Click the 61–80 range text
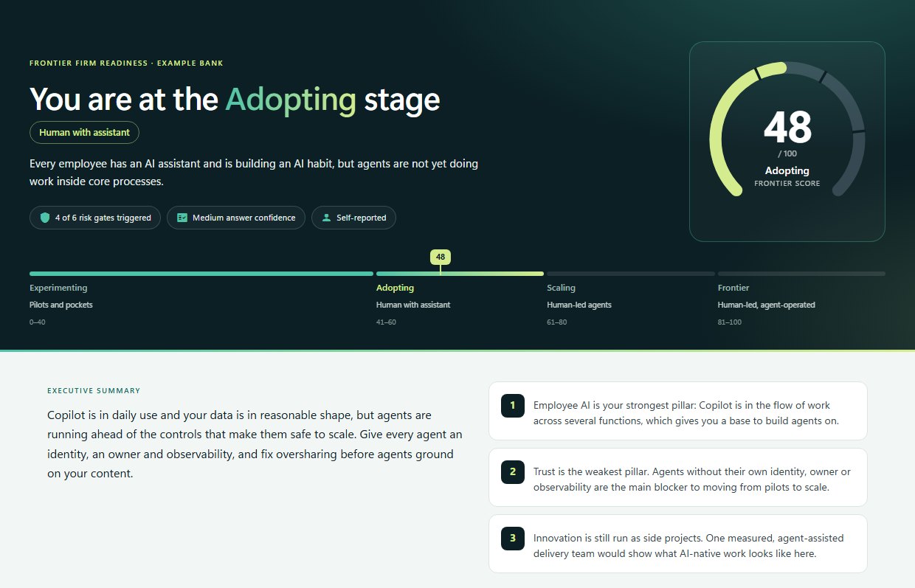The width and height of the screenshot is (915, 588). point(557,322)
